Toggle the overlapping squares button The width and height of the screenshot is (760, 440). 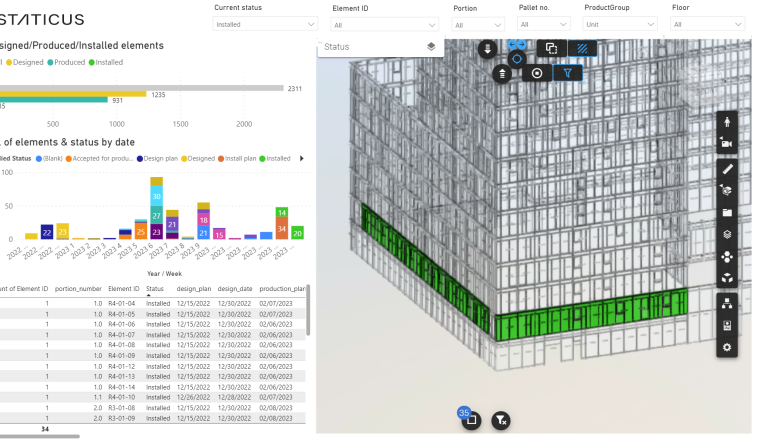pyautogui.click(x=551, y=47)
